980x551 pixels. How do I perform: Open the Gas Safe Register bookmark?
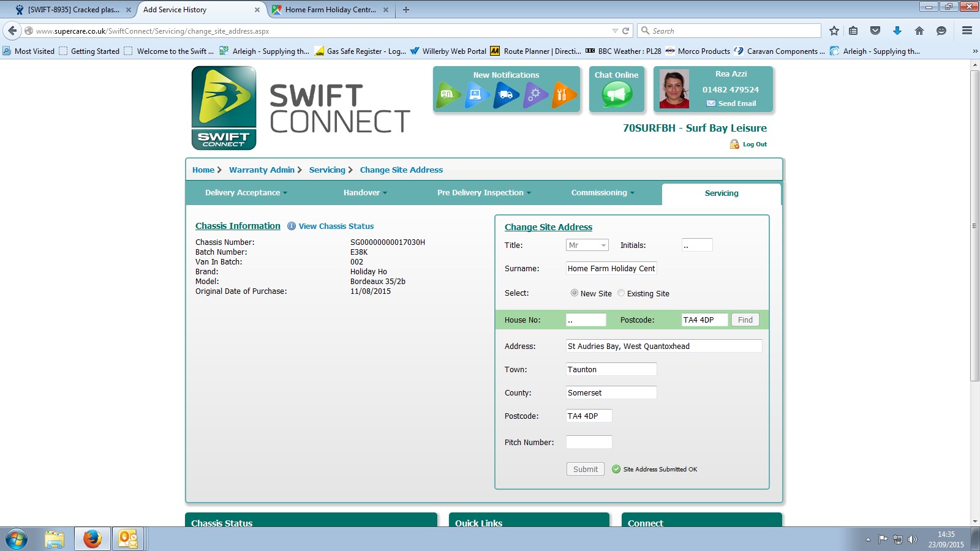(x=360, y=51)
